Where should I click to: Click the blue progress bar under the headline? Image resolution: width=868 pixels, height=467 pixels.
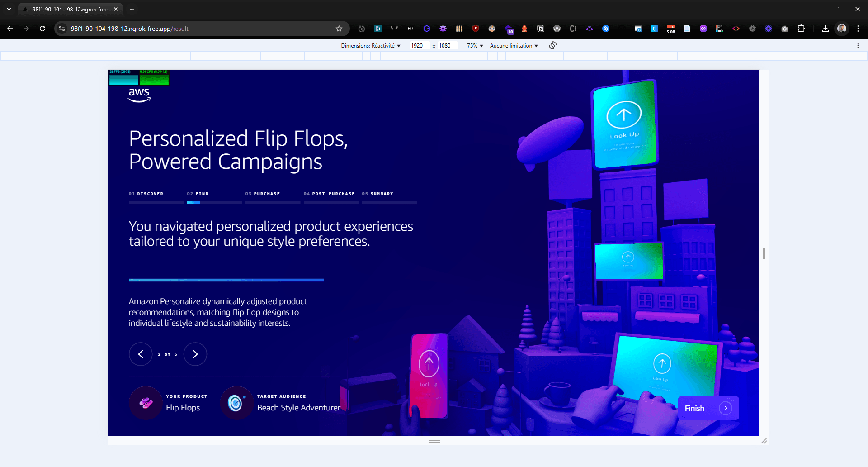[x=226, y=280]
